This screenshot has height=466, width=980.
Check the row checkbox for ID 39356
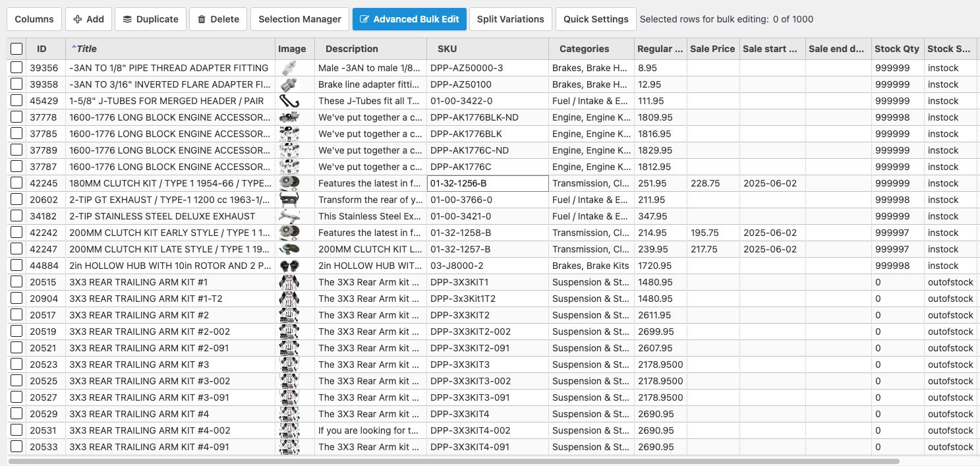click(16, 68)
